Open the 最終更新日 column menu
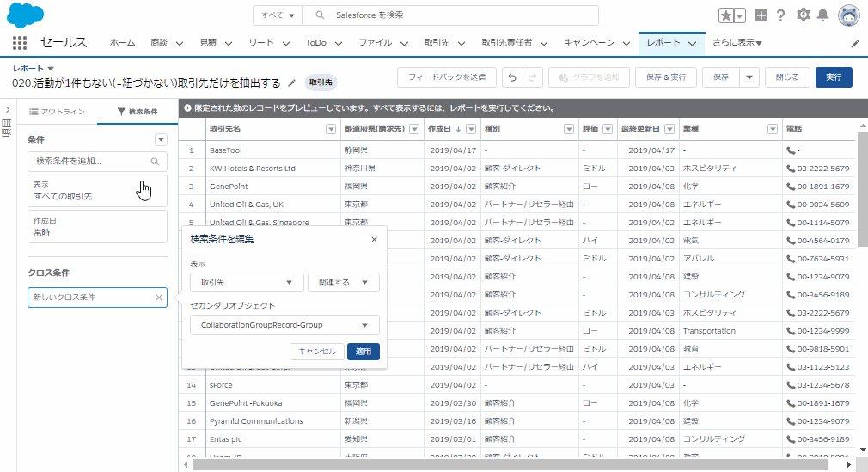Image resolution: width=868 pixels, height=472 pixels. click(669, 129)
